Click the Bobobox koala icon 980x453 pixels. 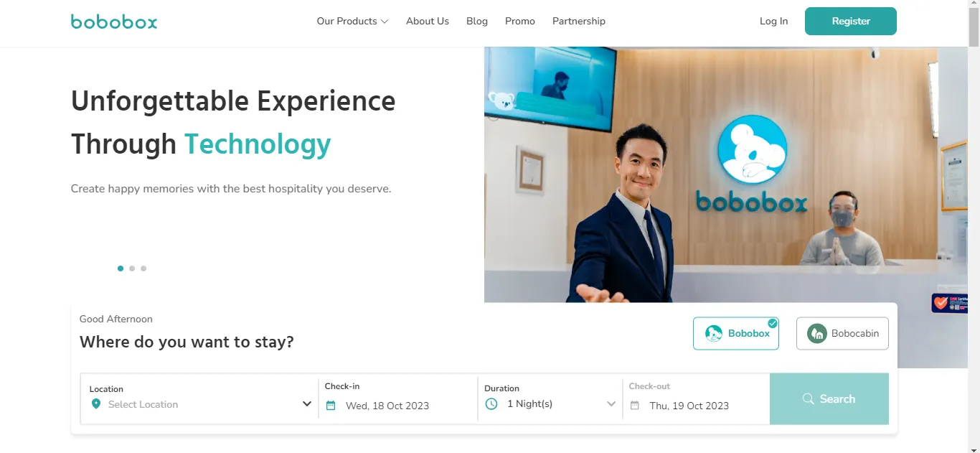coord(714,334)
